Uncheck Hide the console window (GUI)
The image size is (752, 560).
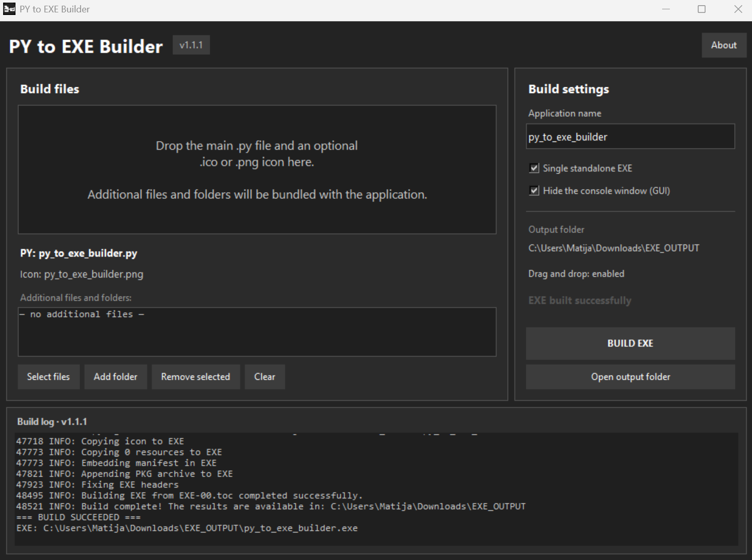point(535,191)
